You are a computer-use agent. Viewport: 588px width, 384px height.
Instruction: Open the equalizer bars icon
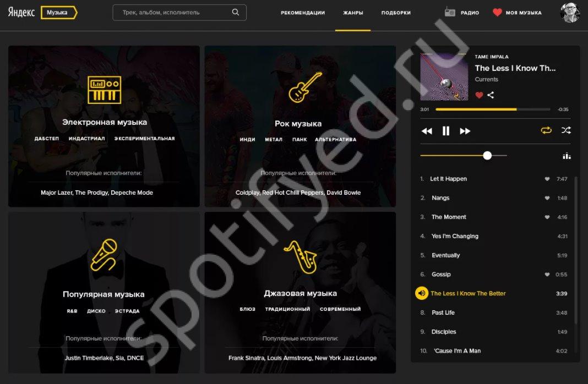coord(567,156)
